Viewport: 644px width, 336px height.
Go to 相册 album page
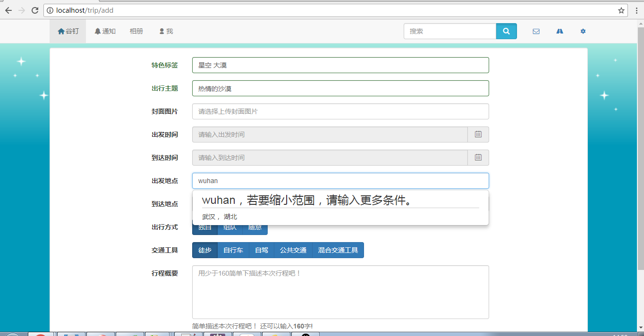point(136,32)
